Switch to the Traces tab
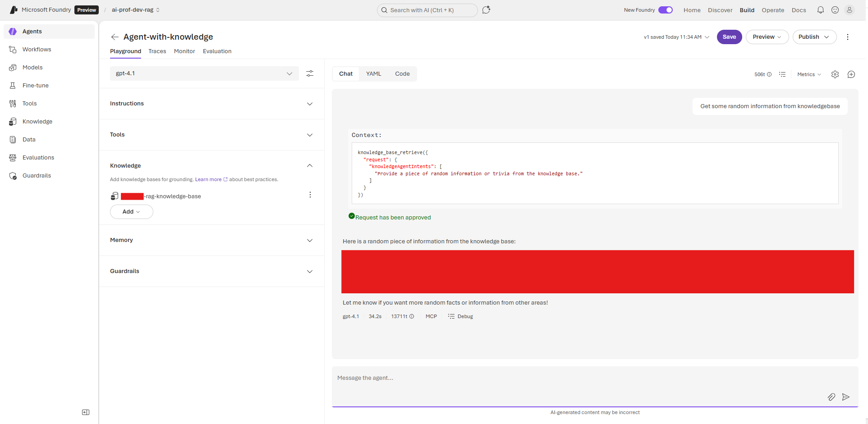This screenshot has height=424, width=868. [157, 51]
